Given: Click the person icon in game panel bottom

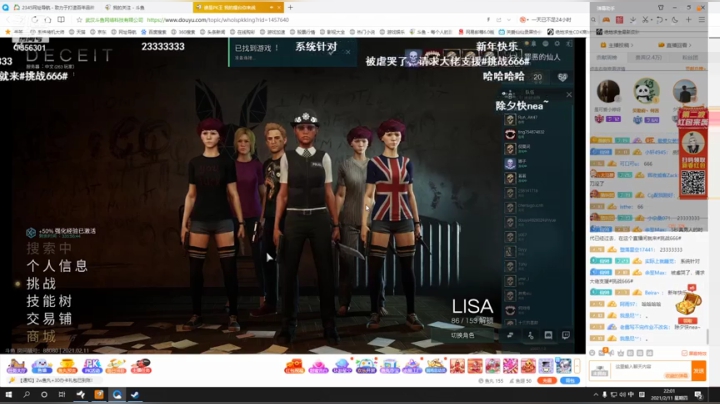Looking at the screenshot, I should (530, 336).
